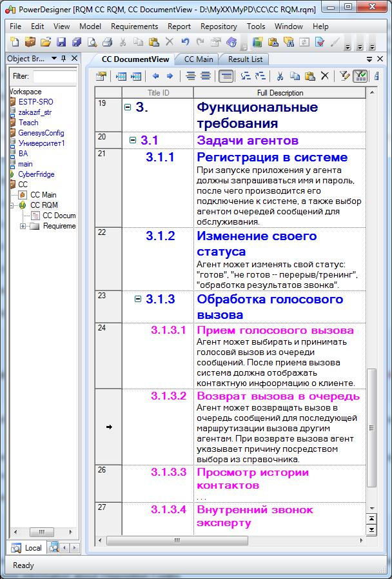Click the Save icon in main toolbar
The height and width of the screenshot is (579, 392).
tap(61, 43)
